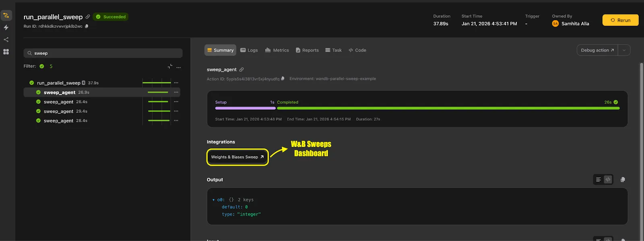Select the sweep_agent 26.9s row
The height and width of the screenshot is (241, 644).
point(101,92)
